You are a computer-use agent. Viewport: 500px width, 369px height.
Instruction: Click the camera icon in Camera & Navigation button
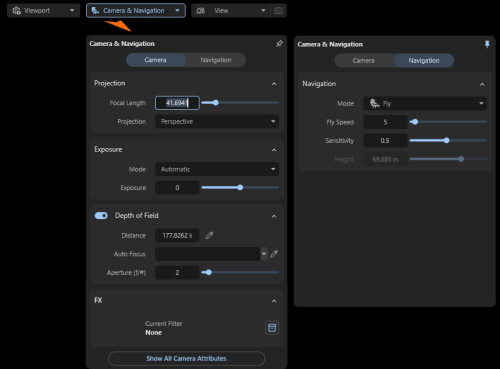click(x=95, y=11)
